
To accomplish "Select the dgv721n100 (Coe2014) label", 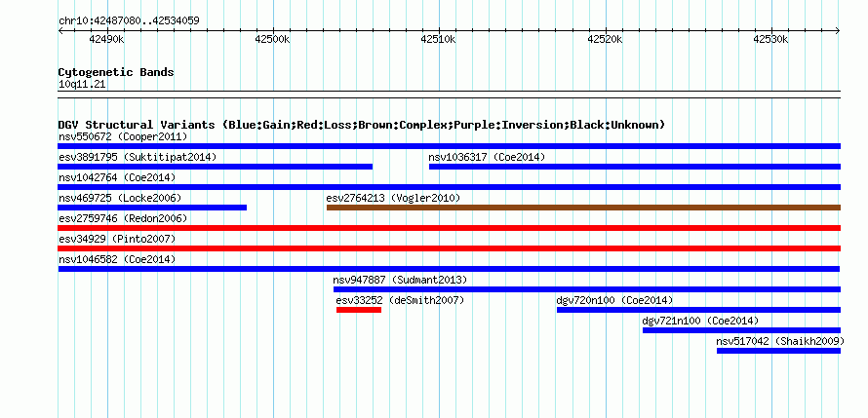I will 700,321.
